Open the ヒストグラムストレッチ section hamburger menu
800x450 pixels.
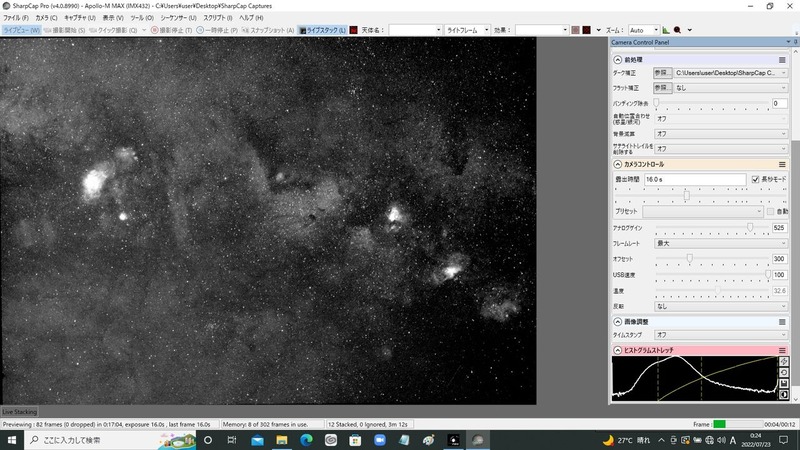click(782, 351)
